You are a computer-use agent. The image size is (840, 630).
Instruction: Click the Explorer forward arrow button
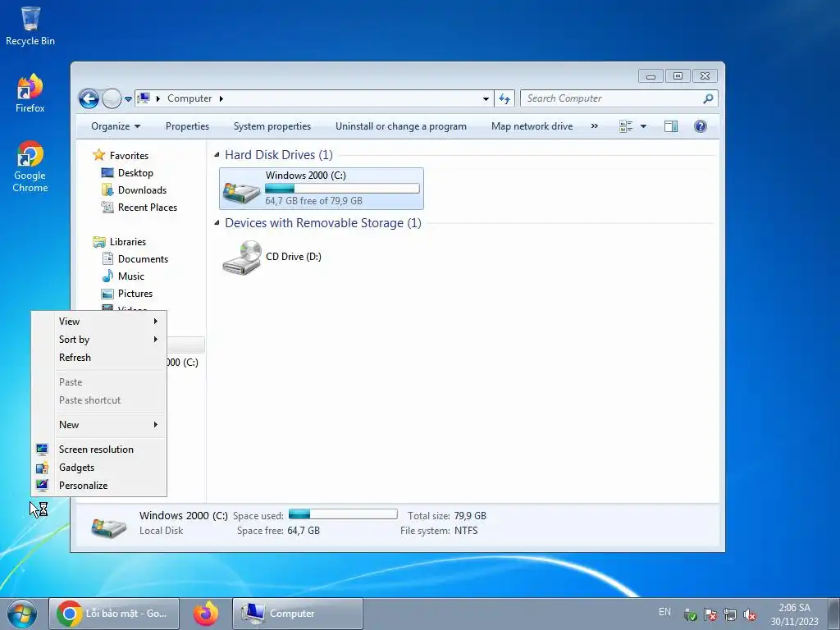coord(112,98)
